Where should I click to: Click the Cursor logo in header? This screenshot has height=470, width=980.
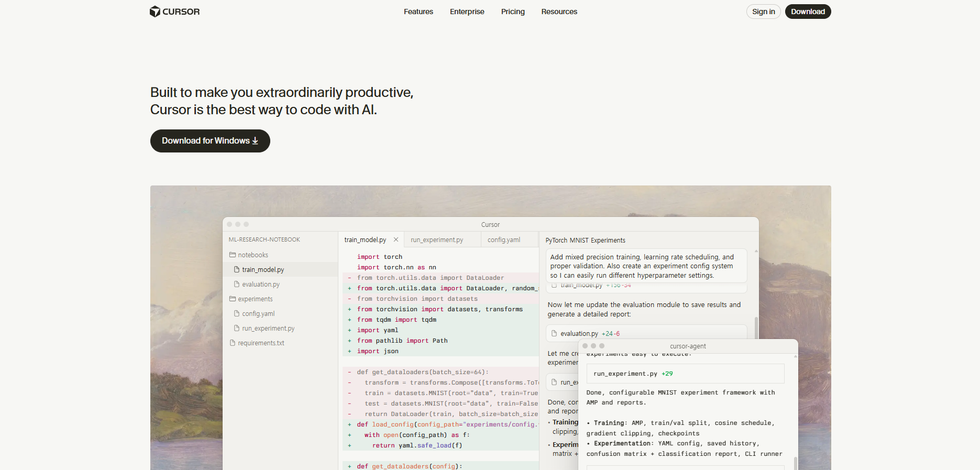click(x=174, y=12)
